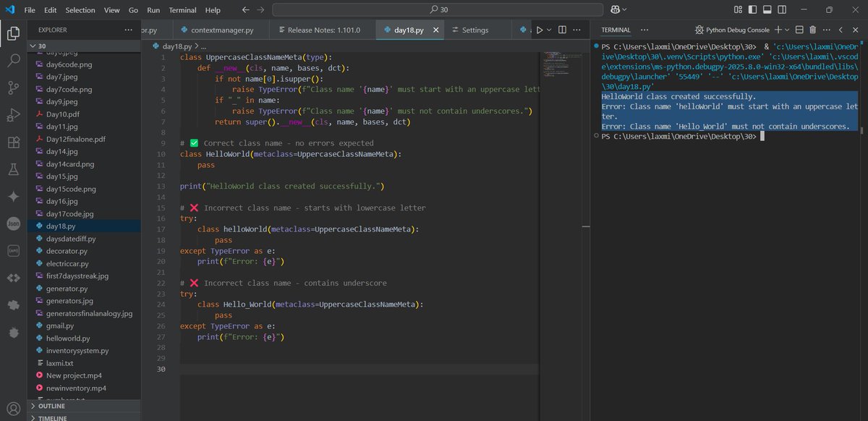Open the new terminal launch profile dropdown
Screen dimensions: 868x421
[x=787, y=30]
